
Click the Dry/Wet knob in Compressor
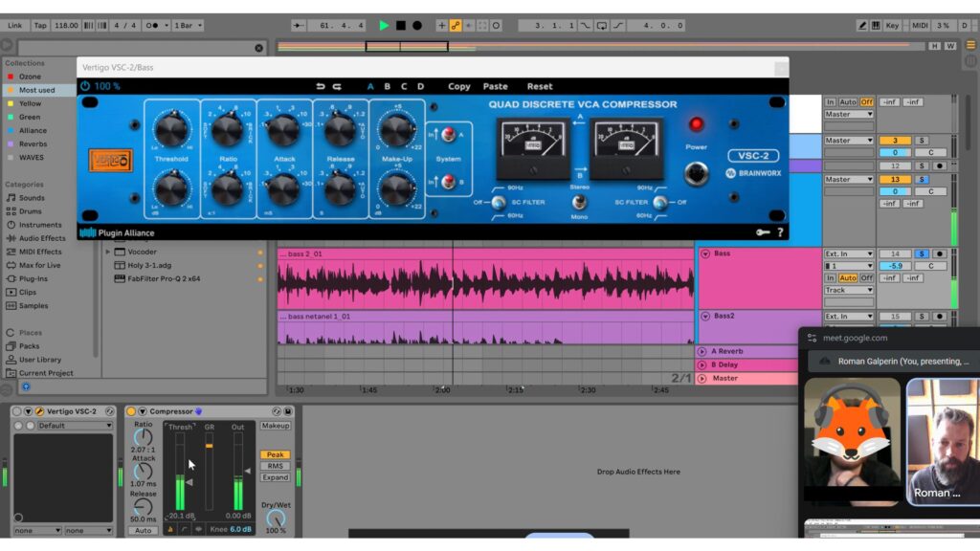[x=276, y=518]
